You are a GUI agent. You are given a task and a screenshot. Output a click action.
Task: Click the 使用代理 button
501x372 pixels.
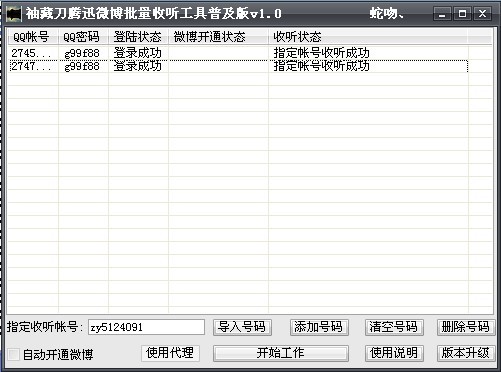click(170, 353)
